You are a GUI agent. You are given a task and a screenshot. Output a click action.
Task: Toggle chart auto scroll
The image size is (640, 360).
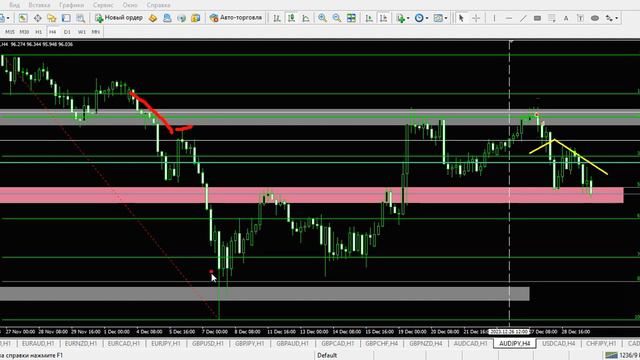(x=369, y=18)
